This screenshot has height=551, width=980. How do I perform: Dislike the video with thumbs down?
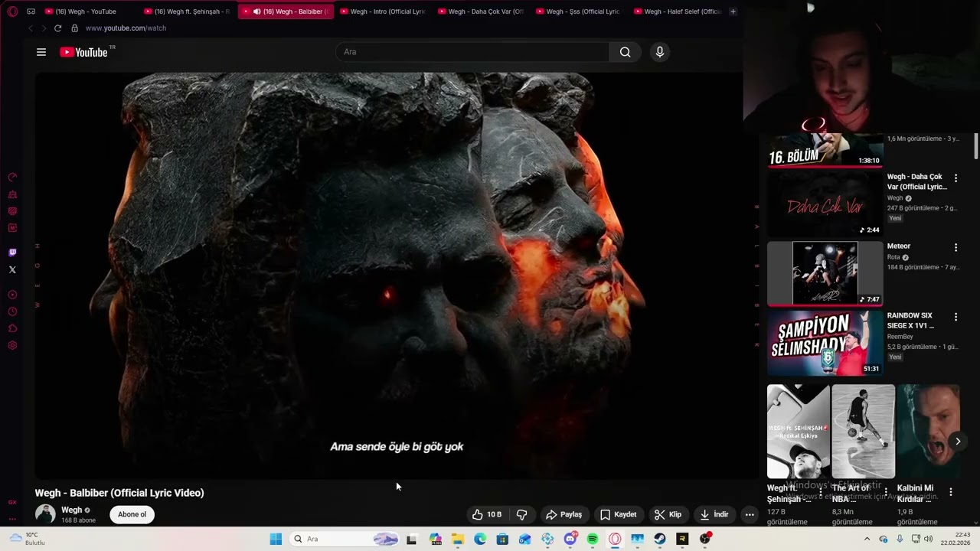522,514
